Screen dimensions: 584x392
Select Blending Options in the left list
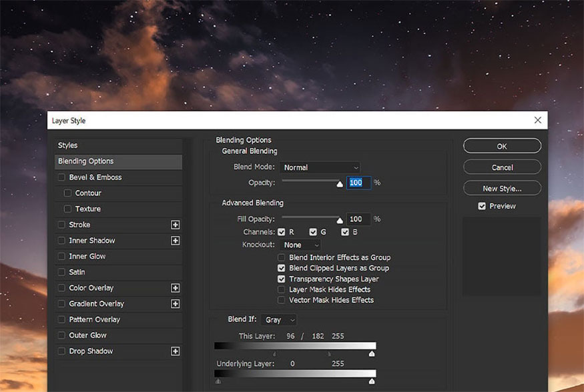click(x=118, y=161)
